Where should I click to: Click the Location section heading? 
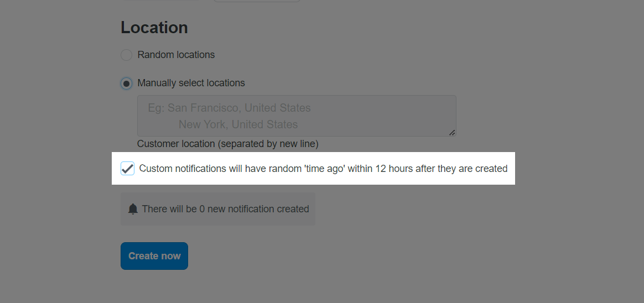(x=154, y=28)
